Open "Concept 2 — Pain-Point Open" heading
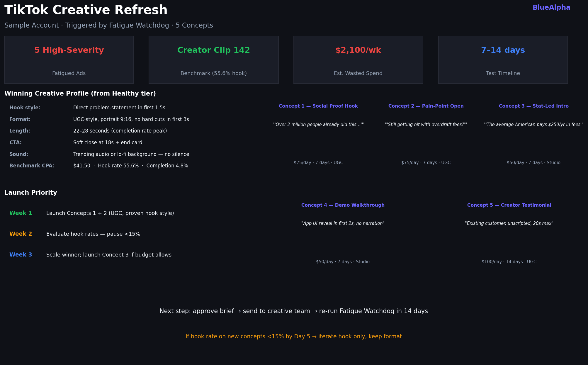This screenshot has height=365, width=588. 426,106
